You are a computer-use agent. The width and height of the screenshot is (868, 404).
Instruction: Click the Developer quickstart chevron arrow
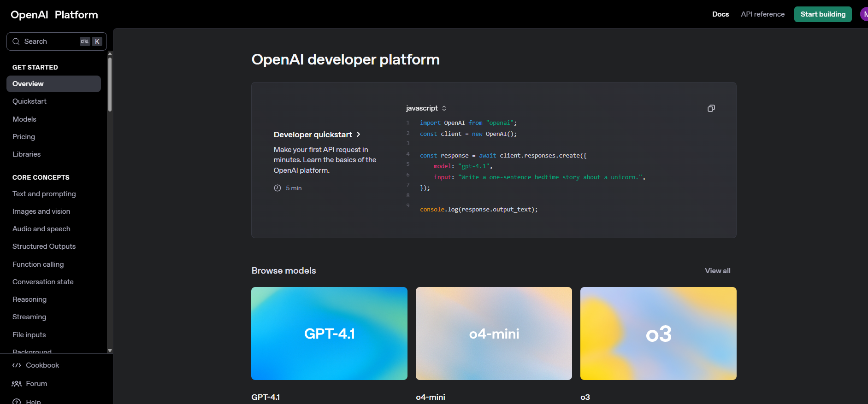pyautogui.click(x=358, y=135)
